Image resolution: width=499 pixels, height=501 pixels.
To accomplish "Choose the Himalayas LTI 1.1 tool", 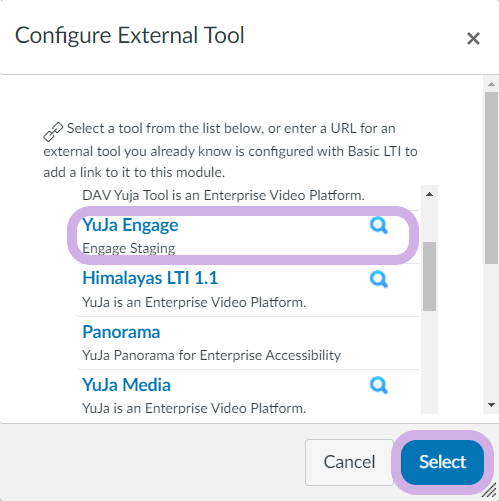I will (x=150, y=278).
